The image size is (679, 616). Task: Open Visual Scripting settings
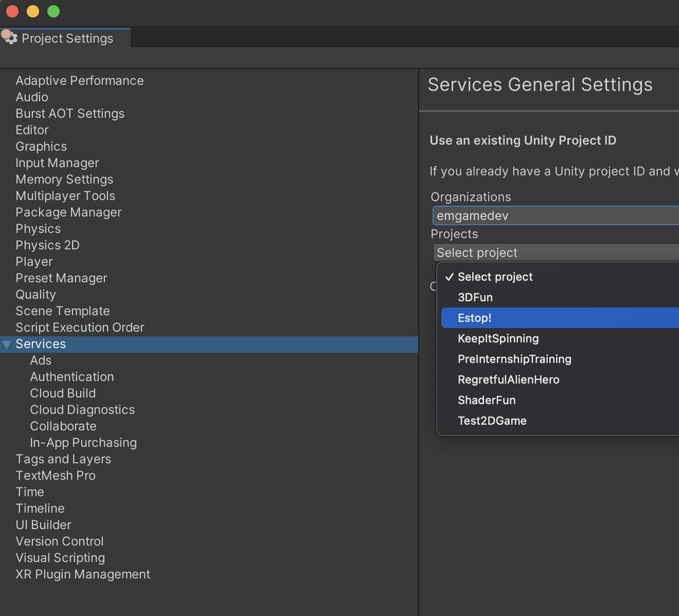coord(60,558)
